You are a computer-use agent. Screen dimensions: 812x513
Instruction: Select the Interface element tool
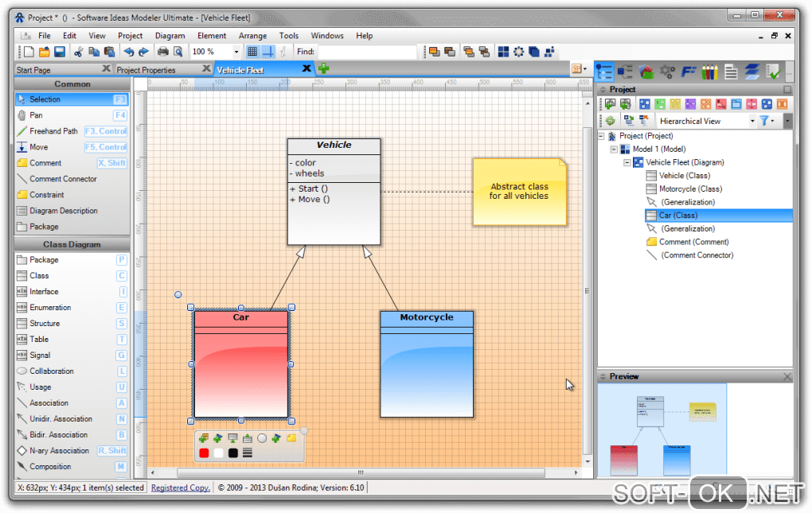(x=72, y=292)
